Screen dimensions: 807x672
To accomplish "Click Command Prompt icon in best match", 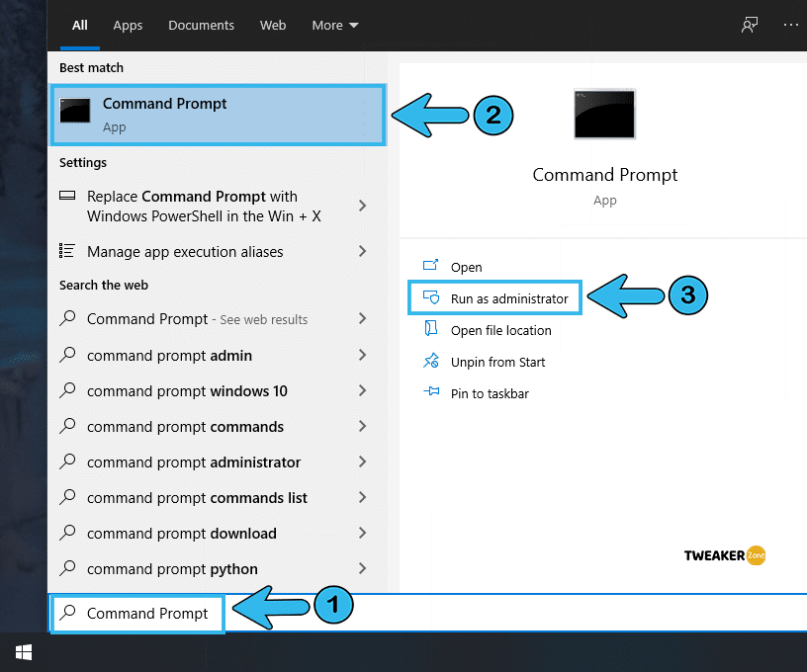I will (x=75, y=110).
